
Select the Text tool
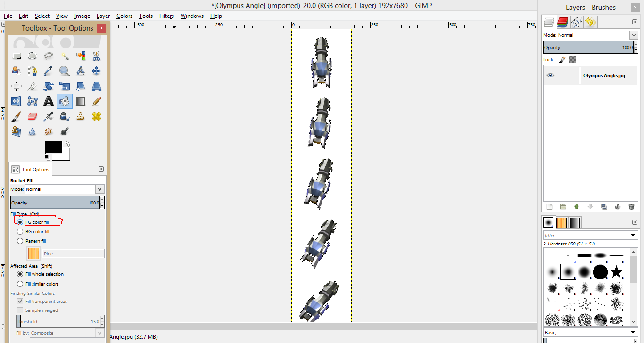49,101
